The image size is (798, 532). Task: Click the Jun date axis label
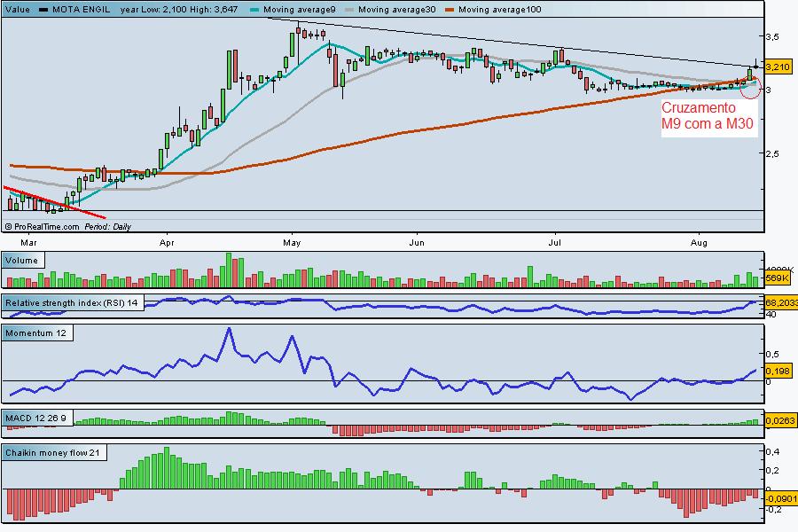pyautogui.click(x=417, y=243)
